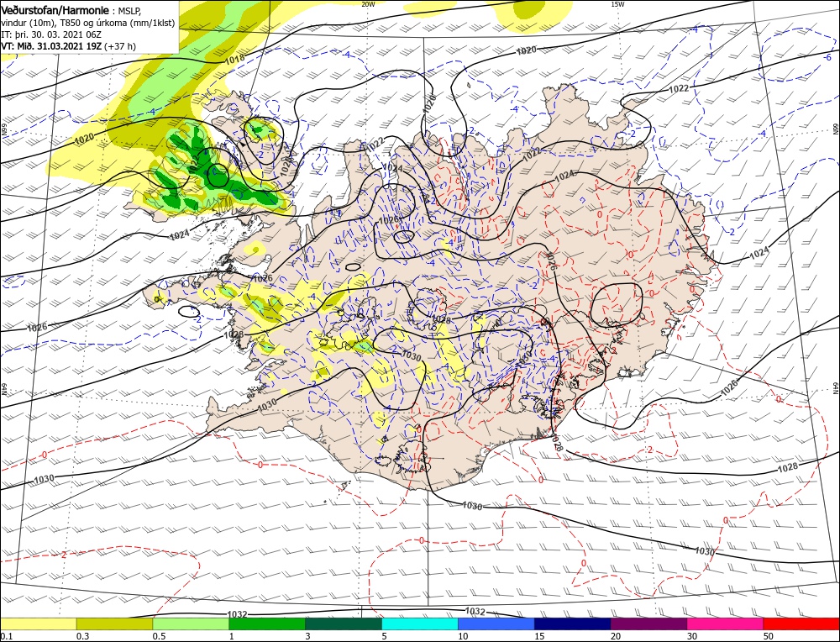Pick the cyan 5 mm legend swatch
840x642 pixels.
click(x=420, y=624)
